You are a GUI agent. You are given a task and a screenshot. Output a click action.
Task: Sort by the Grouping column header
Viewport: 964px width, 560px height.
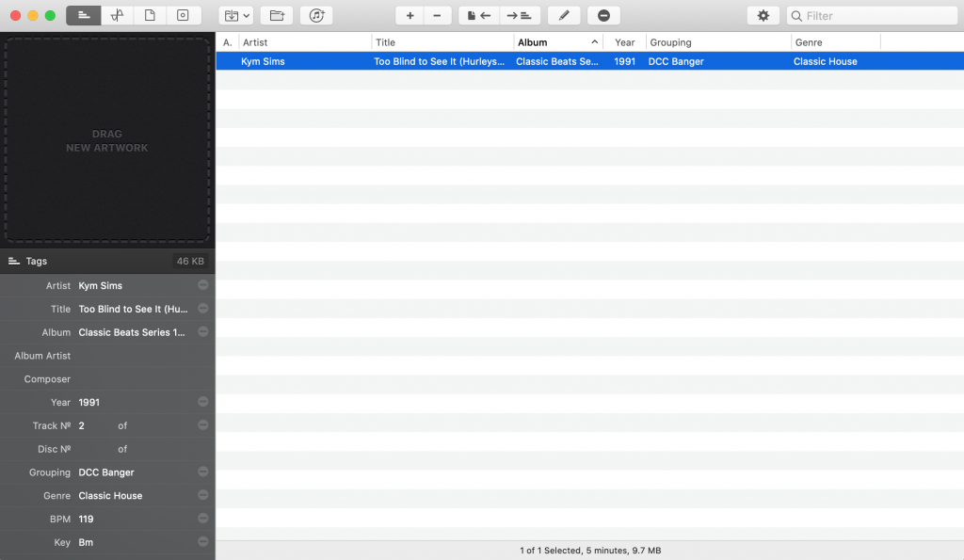[x=718, y=42]
